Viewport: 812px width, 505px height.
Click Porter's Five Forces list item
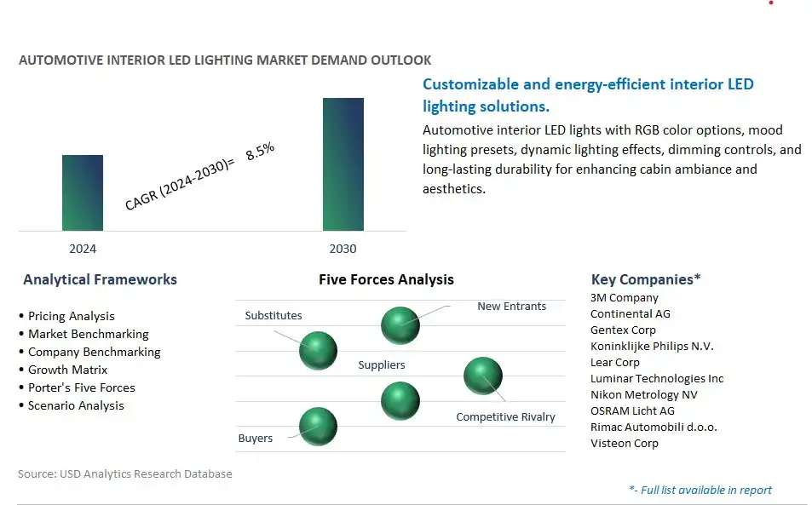[81, 388]
